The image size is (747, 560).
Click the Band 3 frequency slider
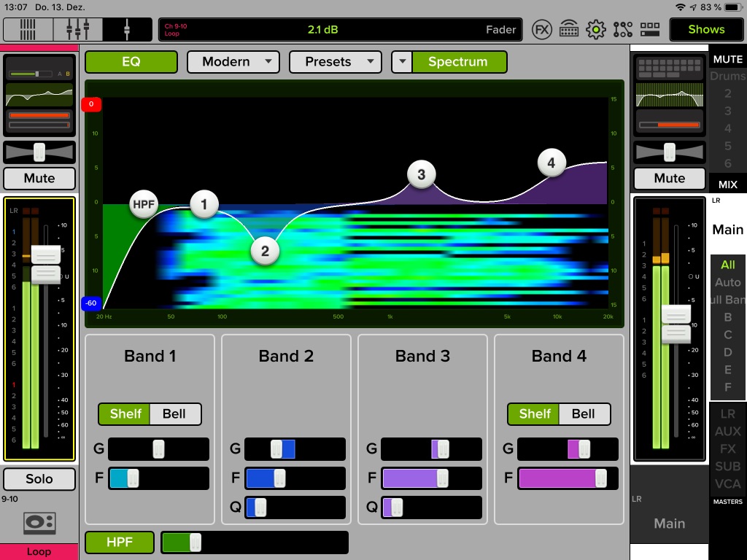431,478
